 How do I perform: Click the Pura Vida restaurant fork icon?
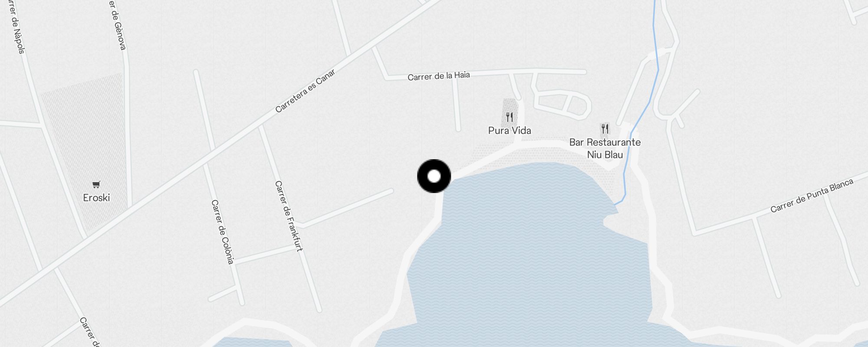510,117
